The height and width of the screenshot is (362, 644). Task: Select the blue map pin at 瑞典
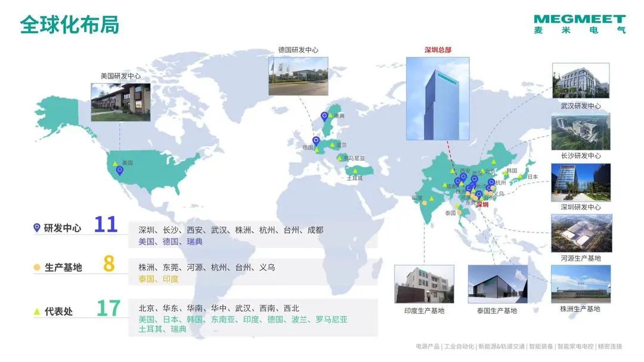pyautogui.click(x=324, y=116)
